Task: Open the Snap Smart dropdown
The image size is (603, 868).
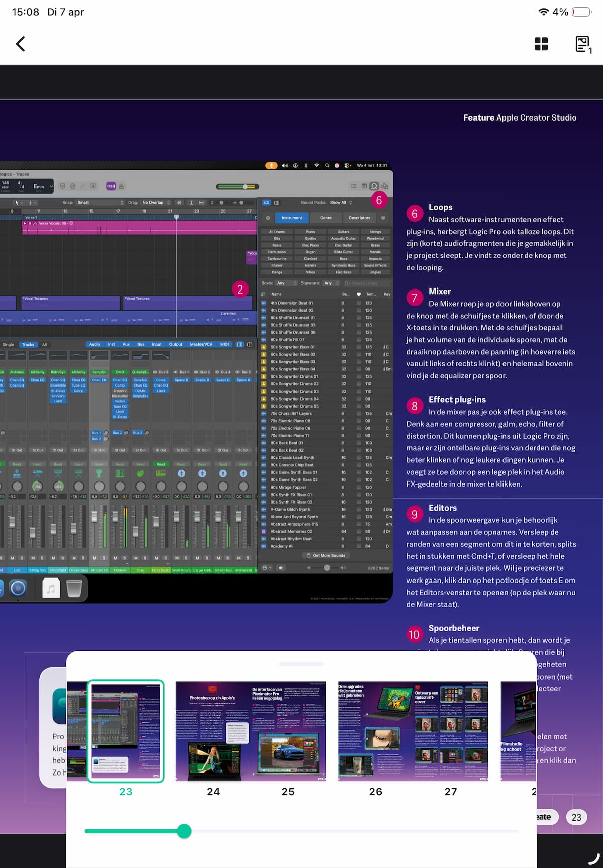Action: (x=100, y=202)
